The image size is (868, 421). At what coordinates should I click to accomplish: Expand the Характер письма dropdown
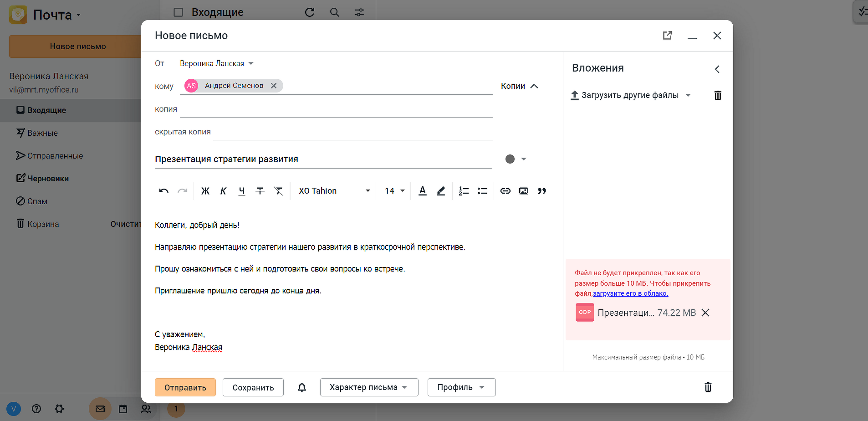pyautogui.click(x=369, y=387)
